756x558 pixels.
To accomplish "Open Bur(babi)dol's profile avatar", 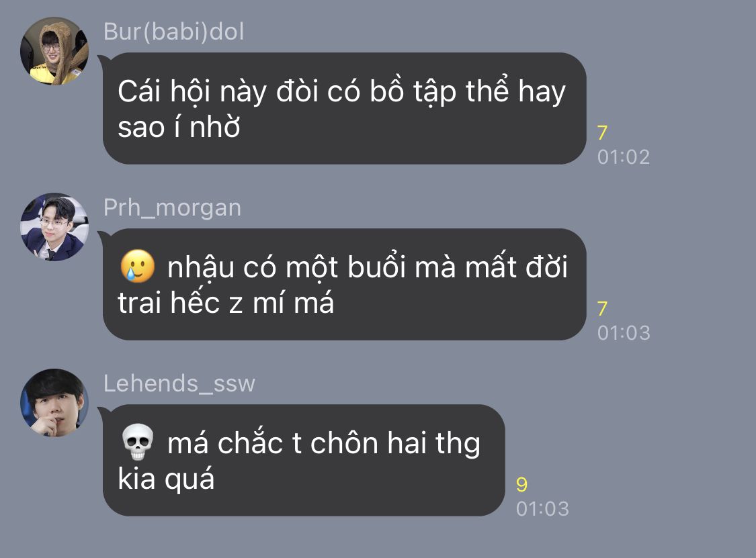I will pyautogui.click(x=54, y=51).
